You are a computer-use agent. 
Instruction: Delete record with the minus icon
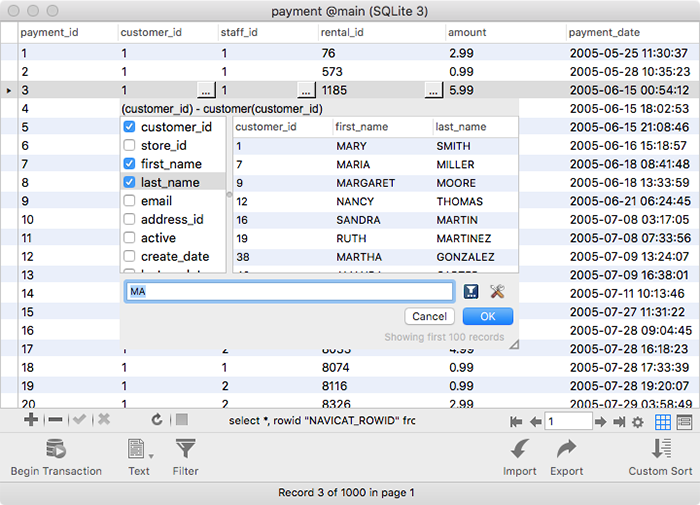tap(55, 420)
